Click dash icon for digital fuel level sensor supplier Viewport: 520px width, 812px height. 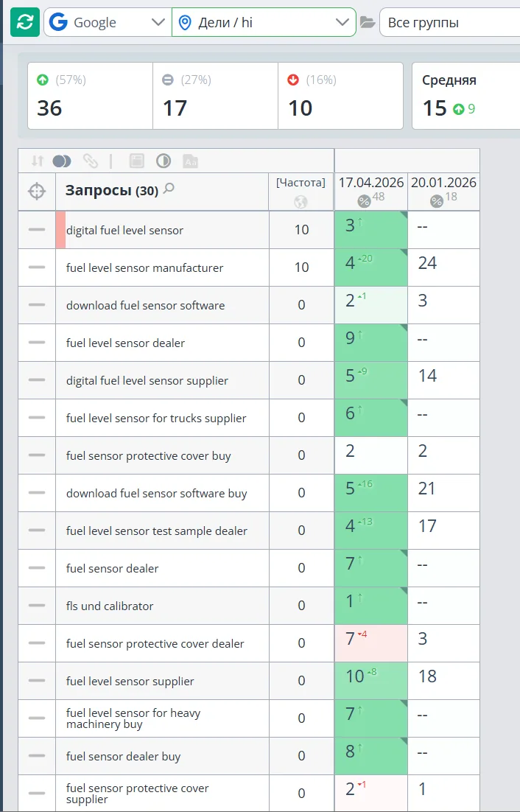tap(37, 379)
